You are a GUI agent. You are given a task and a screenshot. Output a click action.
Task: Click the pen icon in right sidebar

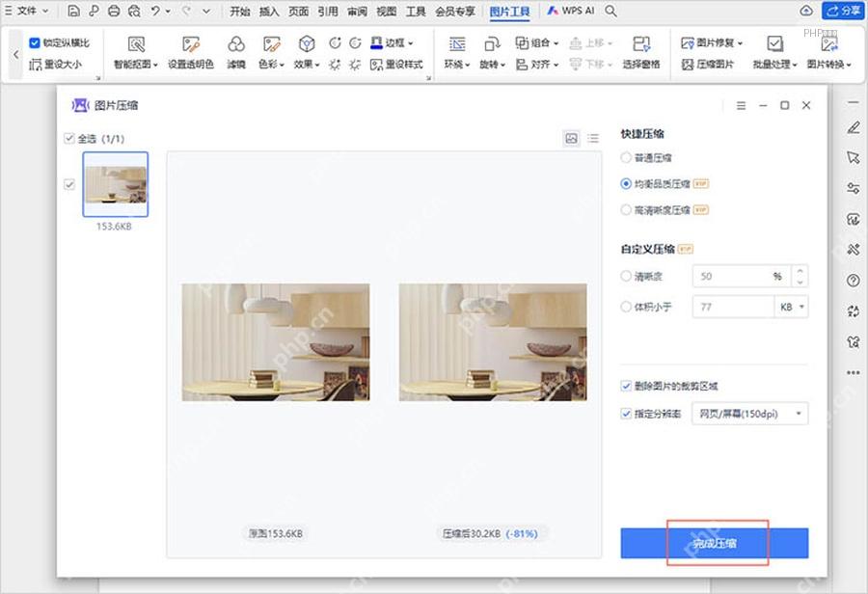(854, 128)
